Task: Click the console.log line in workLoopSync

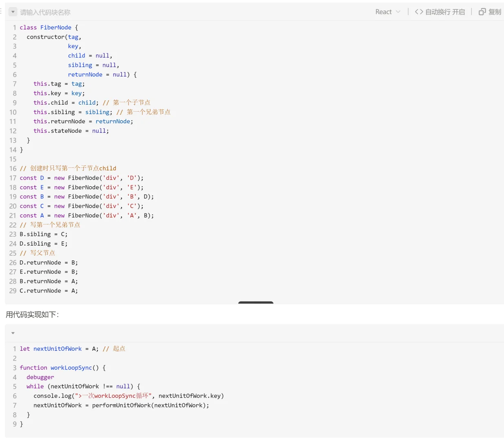Action: tap(128, 396)
